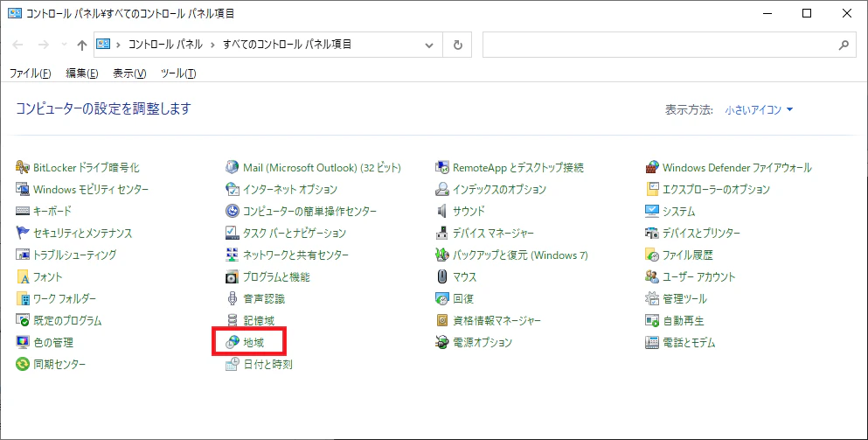Viewport: 868px width, 440px height.
Task: Click the 同期センター icon
Action: (x=23, y=364)
